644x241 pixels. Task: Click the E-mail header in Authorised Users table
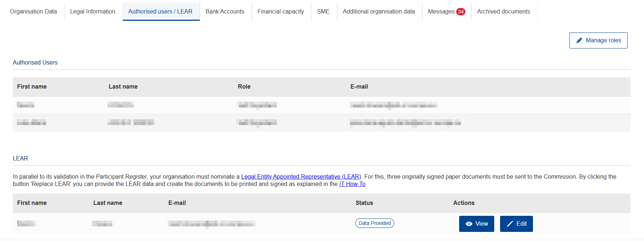(359, 87)
